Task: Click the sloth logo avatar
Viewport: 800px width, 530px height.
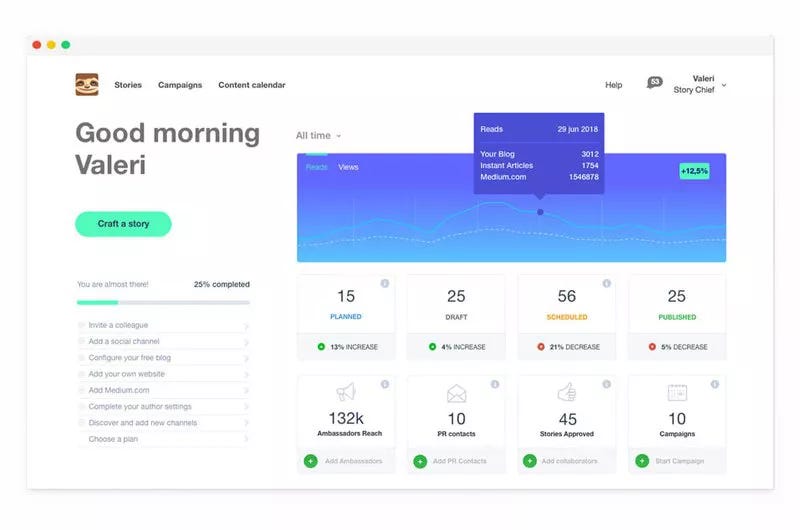Action: pyautogui.click(x=87, y=84)
